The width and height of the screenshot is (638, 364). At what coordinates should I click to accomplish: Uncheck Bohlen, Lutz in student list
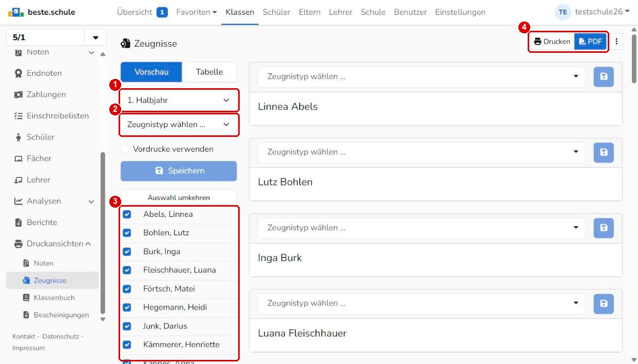[127, 233]
